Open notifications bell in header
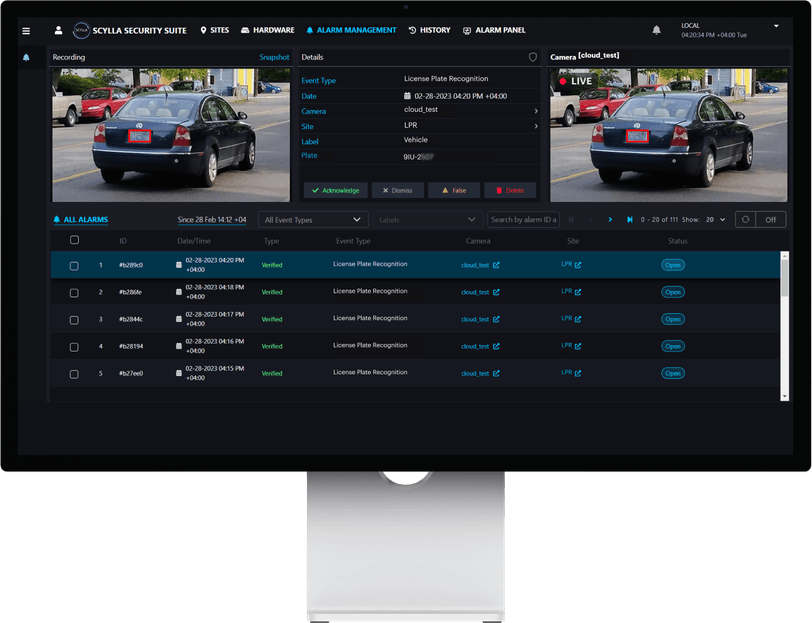812x623 pixels. (x=656, y=30)
